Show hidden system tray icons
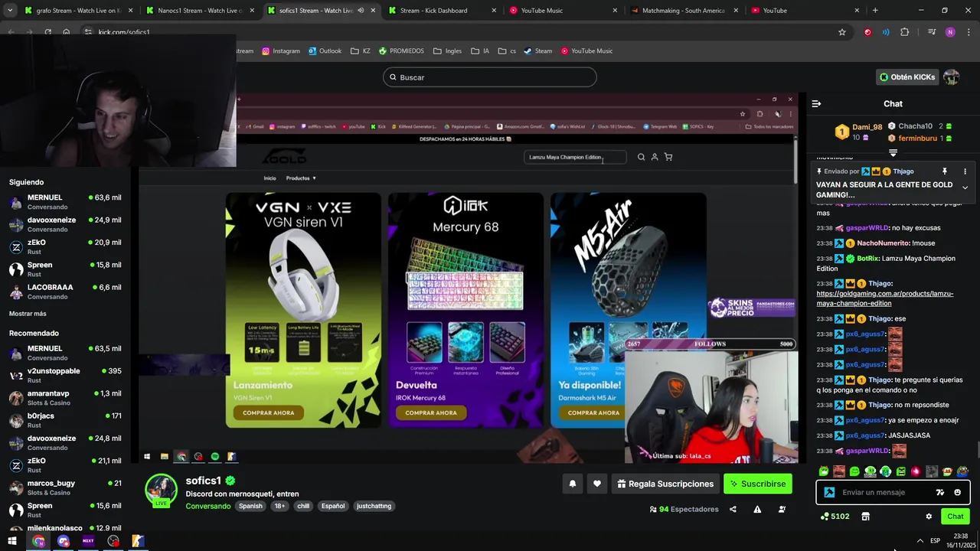 click(920, 541)
